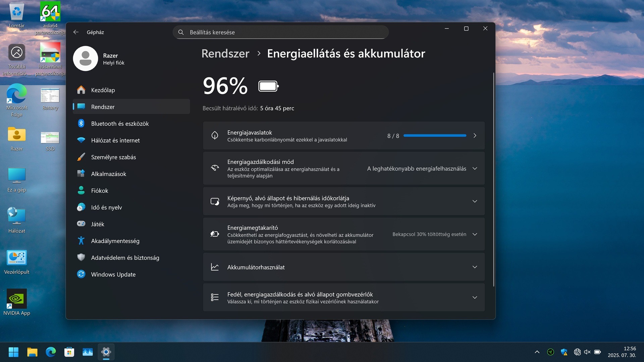Open Microsoft Store from the taskbar
The height and width of the screenshot is (362, 644).
69,352
